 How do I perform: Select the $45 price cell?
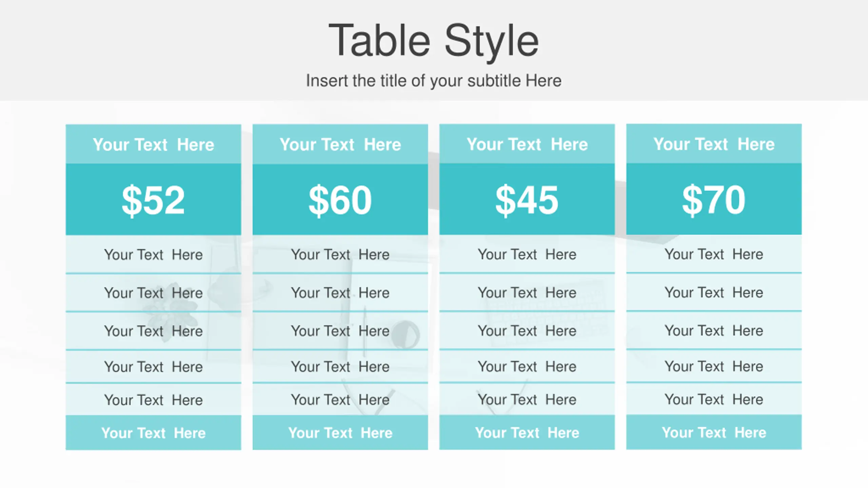coord(527,199)
